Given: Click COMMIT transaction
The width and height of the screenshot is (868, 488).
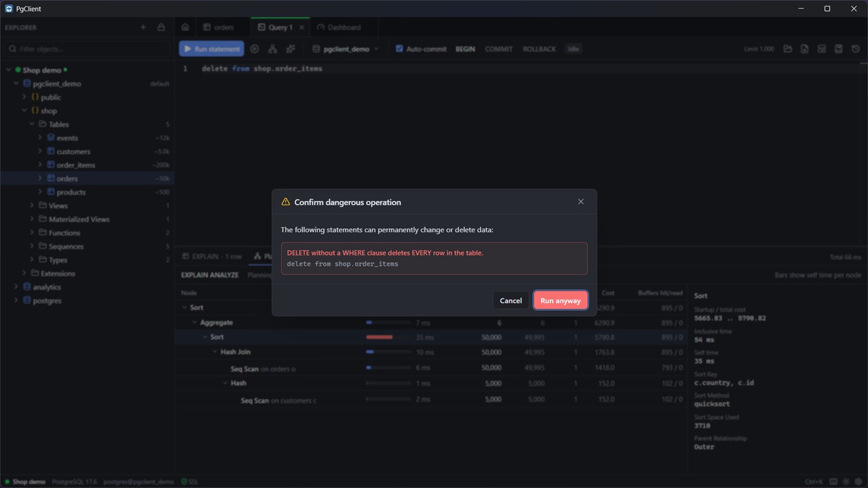Looking at the screenshot, I should pyautogui.click(x=499, y=49).
